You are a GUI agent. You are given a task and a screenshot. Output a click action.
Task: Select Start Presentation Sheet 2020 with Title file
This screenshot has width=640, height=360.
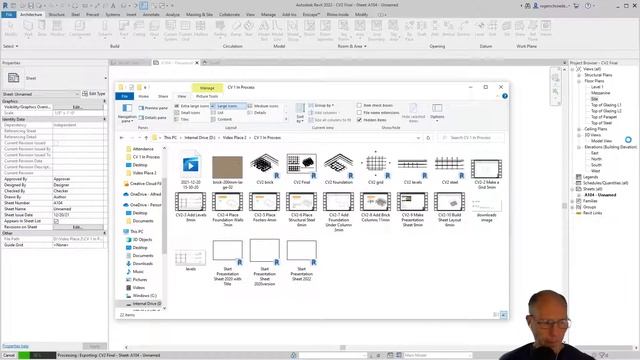pos(228,262)
